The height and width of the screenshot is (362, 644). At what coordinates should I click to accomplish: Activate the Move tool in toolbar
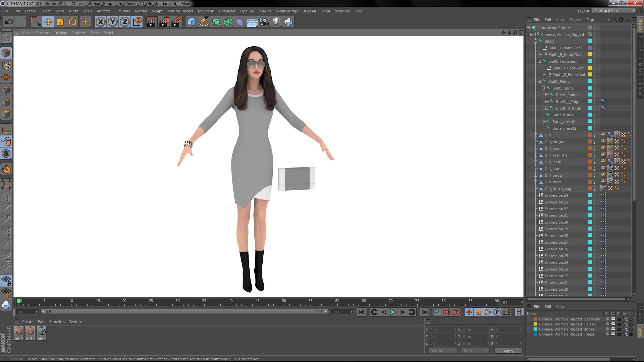pyautogui.click(x=48, y=22)
